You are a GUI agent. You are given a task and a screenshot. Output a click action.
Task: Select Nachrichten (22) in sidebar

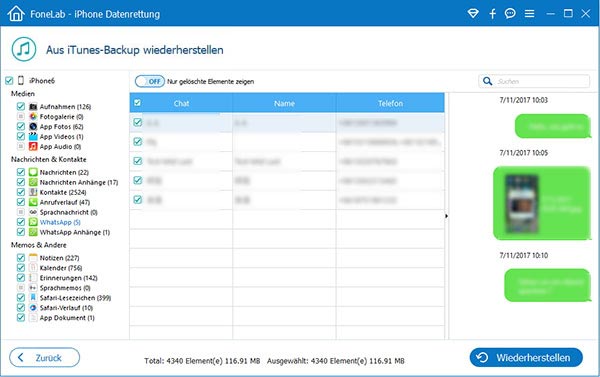point(64,172)
